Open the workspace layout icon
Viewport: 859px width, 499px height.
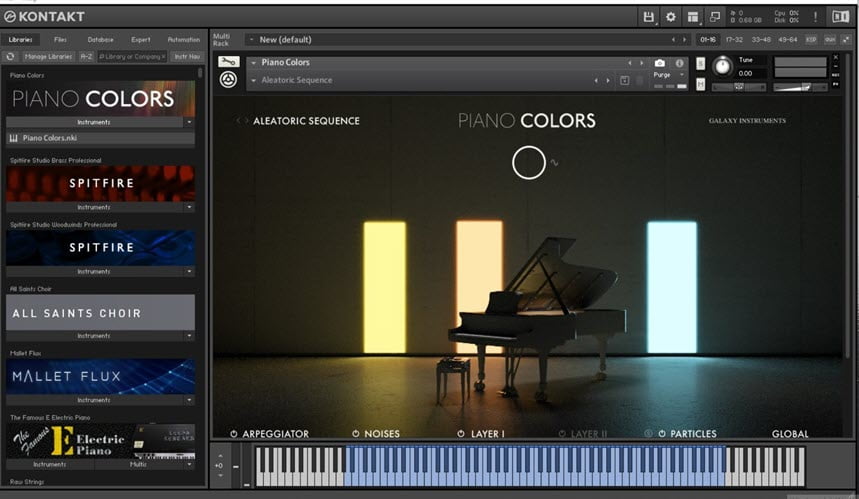pos(693,17)
